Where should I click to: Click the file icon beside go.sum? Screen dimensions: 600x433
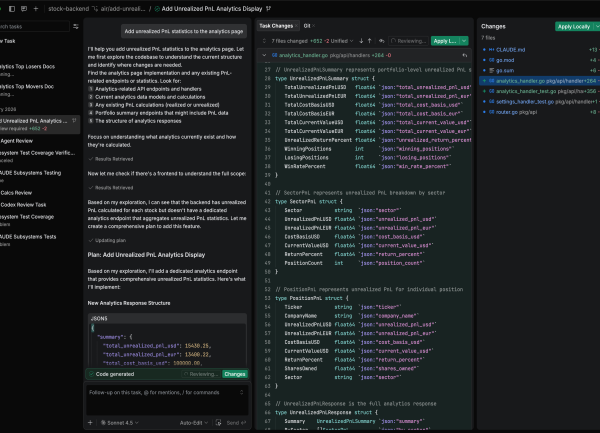pyautogui.click(x=491, y=70)
